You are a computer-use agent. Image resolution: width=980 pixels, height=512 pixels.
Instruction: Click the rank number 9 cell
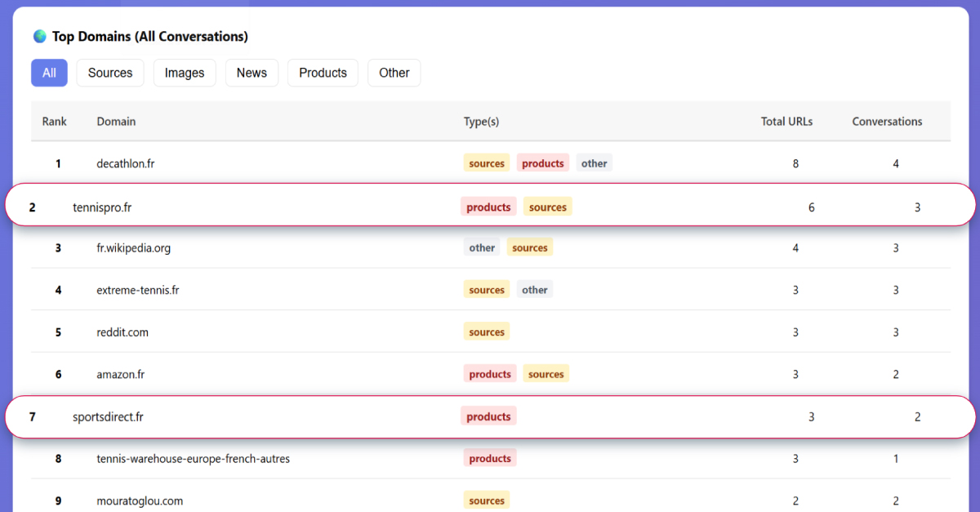58,501
